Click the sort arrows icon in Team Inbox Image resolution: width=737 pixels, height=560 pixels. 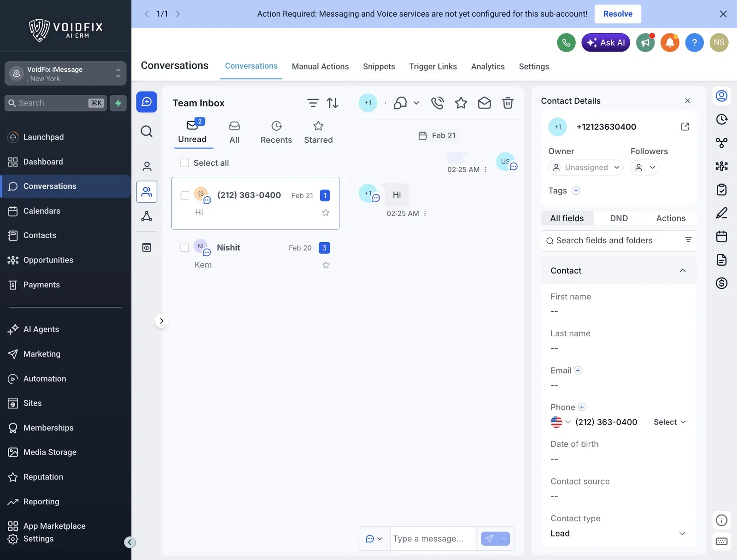click(x=333, y=103)
